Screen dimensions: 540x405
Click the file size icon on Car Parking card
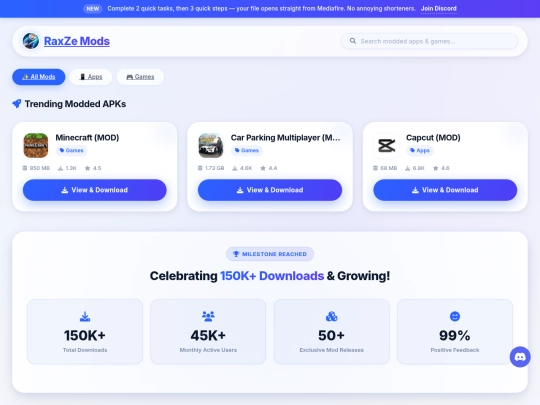click(200, 168)
